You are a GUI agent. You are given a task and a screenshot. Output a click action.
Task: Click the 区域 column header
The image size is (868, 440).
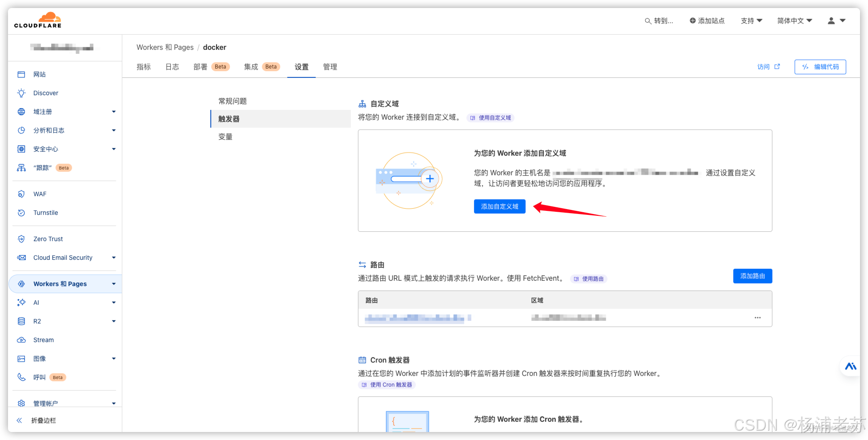(x=537, y=300)
